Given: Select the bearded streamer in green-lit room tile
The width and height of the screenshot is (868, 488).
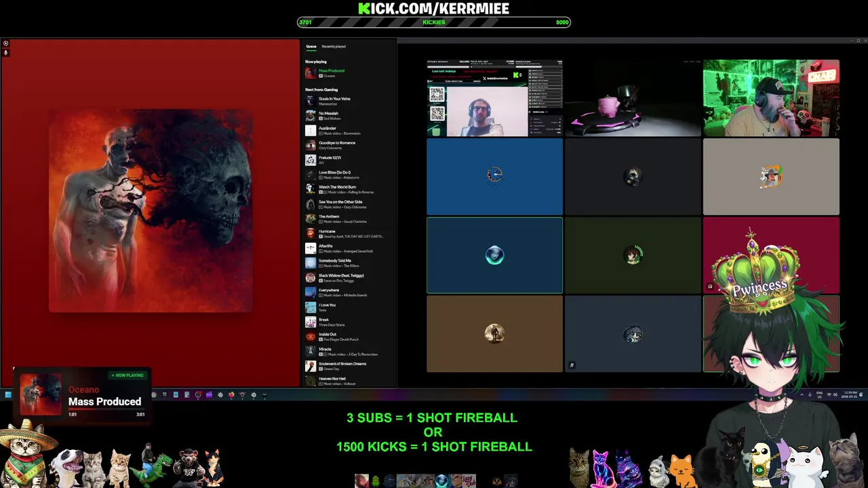Looking at the screenshot, I should pyautogui.click(x=771, y=98).
